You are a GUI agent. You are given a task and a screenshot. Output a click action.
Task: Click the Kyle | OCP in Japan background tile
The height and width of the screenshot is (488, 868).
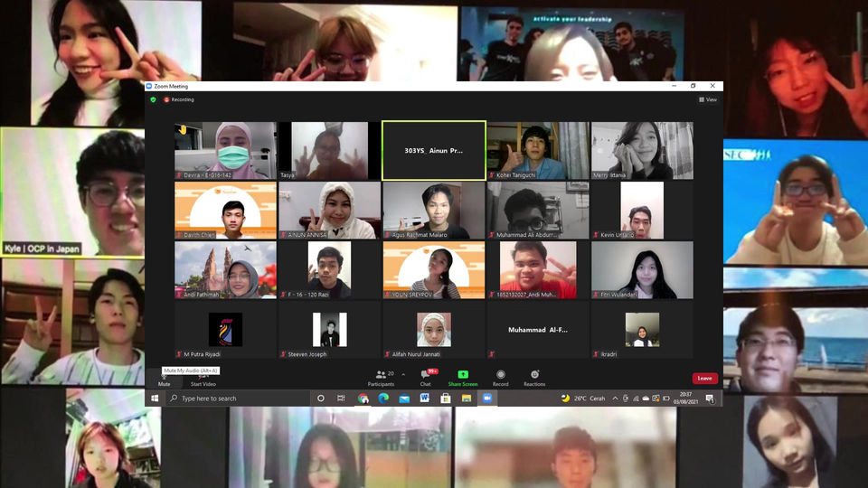(x=72, y=193)
